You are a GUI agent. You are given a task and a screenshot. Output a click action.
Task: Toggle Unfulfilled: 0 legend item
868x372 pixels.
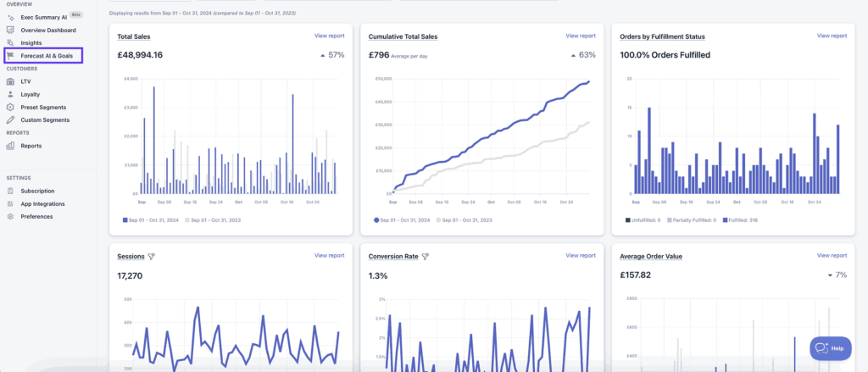point(643,219)
